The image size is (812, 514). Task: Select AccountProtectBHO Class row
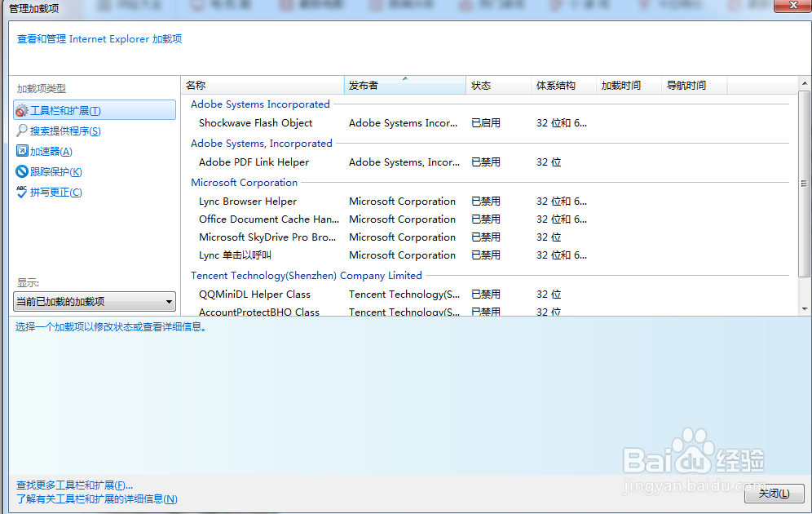pyautogui.click(x=489, y=312)
